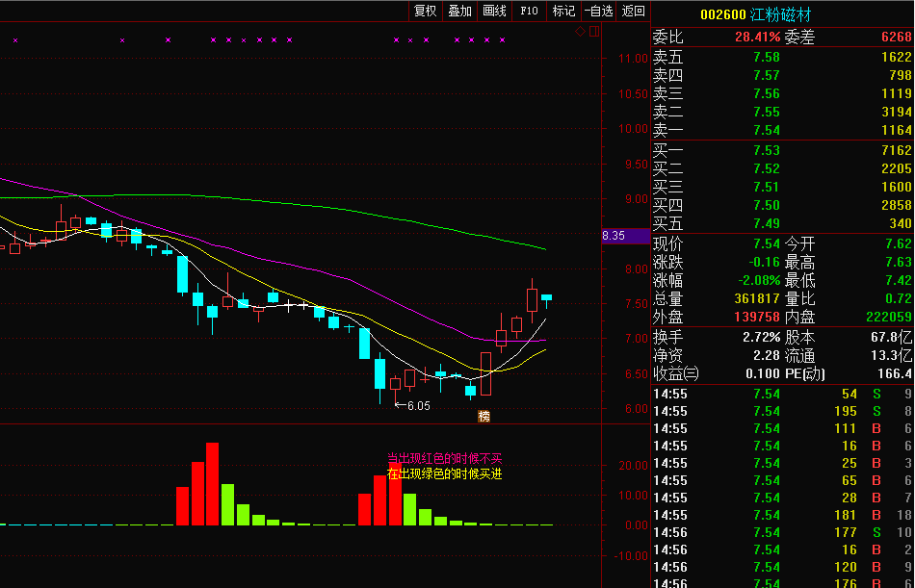
Task: Click the 委比 28.41% value
Action: 756,37
